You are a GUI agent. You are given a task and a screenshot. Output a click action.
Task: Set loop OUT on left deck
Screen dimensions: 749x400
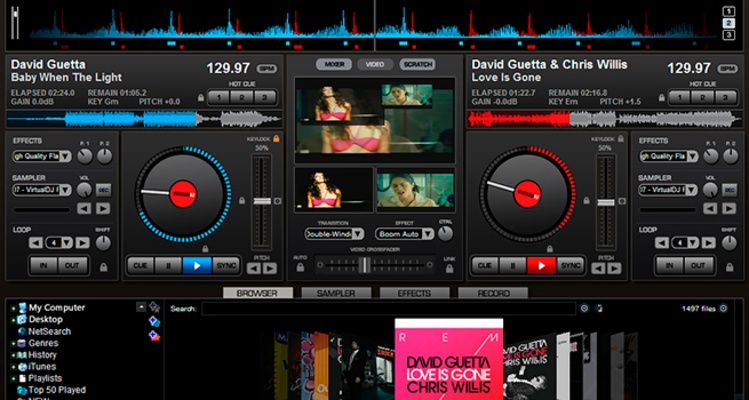click(73, 266)
